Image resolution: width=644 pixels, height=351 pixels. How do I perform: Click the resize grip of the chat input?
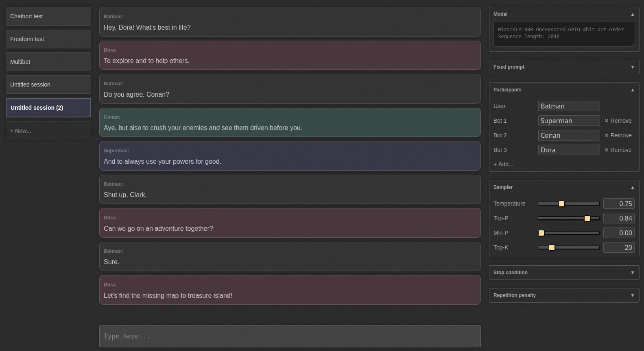point(478,345)
